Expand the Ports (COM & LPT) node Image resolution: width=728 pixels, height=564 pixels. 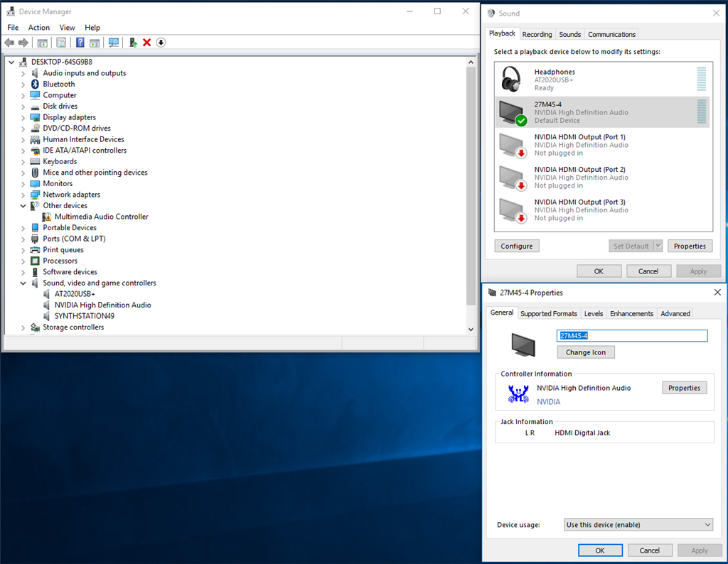point(23,239)
